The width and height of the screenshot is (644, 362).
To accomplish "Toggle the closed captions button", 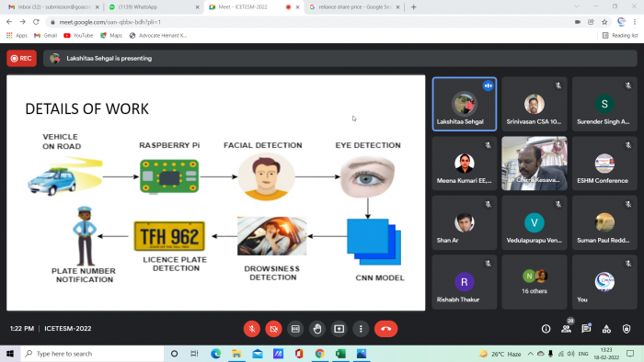I will point(295,329).
